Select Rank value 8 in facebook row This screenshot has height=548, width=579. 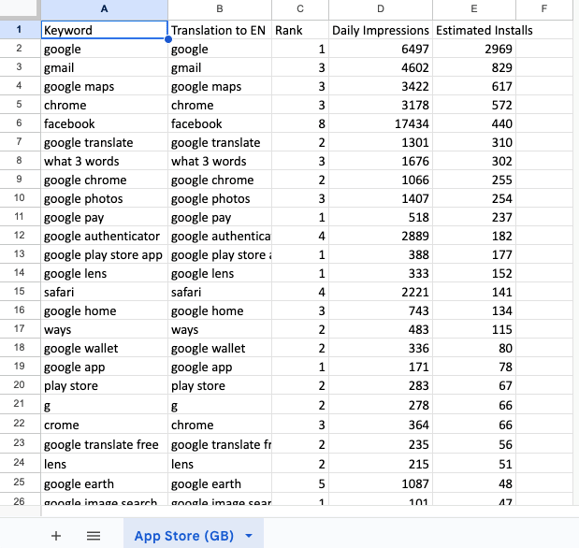300,123
